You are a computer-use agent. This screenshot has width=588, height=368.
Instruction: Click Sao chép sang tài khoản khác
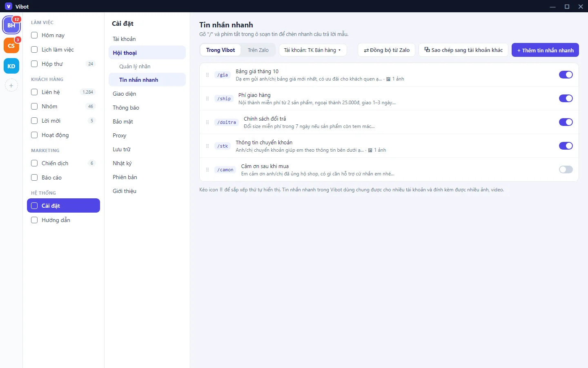(463, 50)
